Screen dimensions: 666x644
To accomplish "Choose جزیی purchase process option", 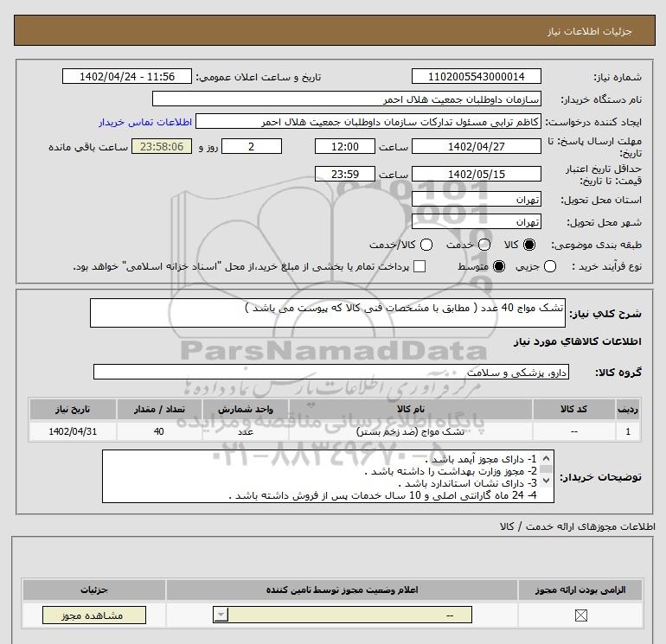I will tap(550, 266).
